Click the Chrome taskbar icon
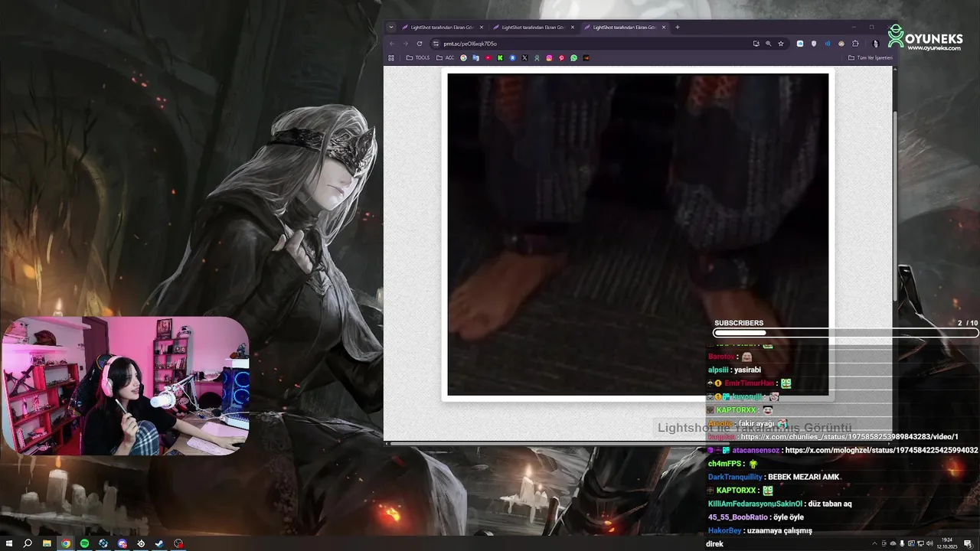Screen dimensions: 980x551 [66, 543]
